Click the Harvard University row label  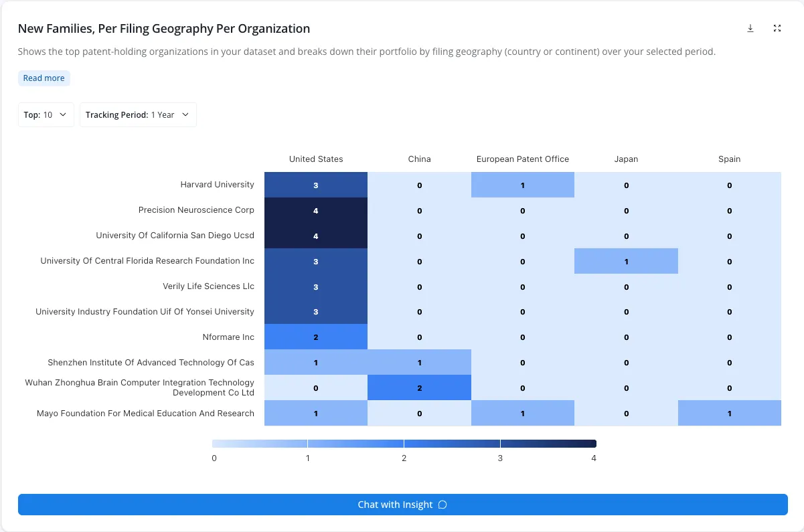[218, 185]
